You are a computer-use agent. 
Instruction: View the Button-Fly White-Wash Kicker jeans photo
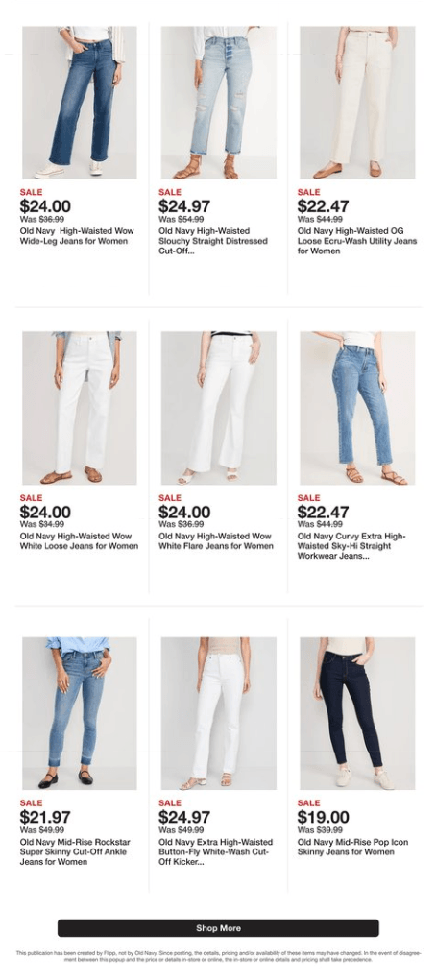218,713
